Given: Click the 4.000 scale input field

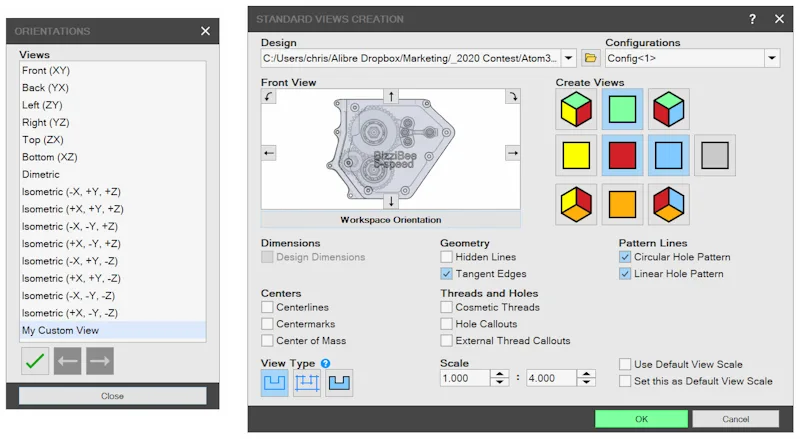Looking at the screenshot, I should (552, 378).
